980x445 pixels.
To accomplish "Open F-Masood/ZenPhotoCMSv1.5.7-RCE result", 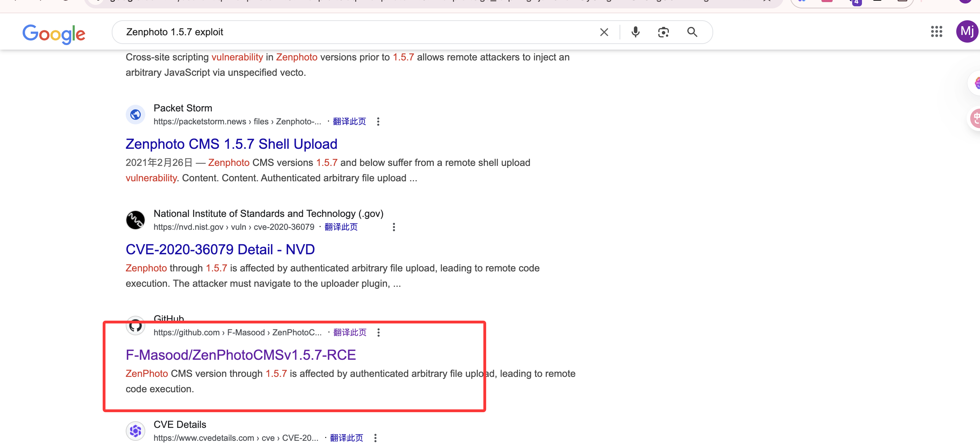I will [x=241, y=355].
